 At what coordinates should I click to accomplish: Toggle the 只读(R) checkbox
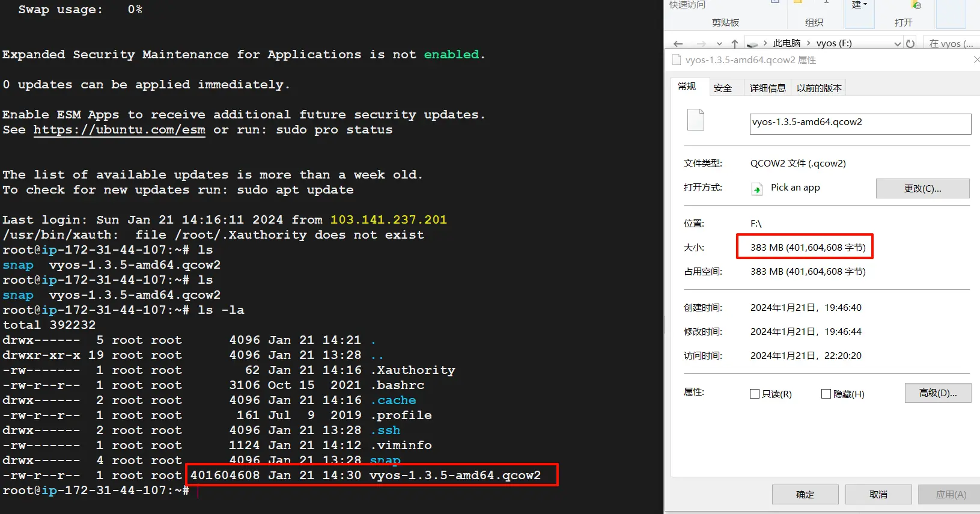pyautogui.click(x=755, y=394)
